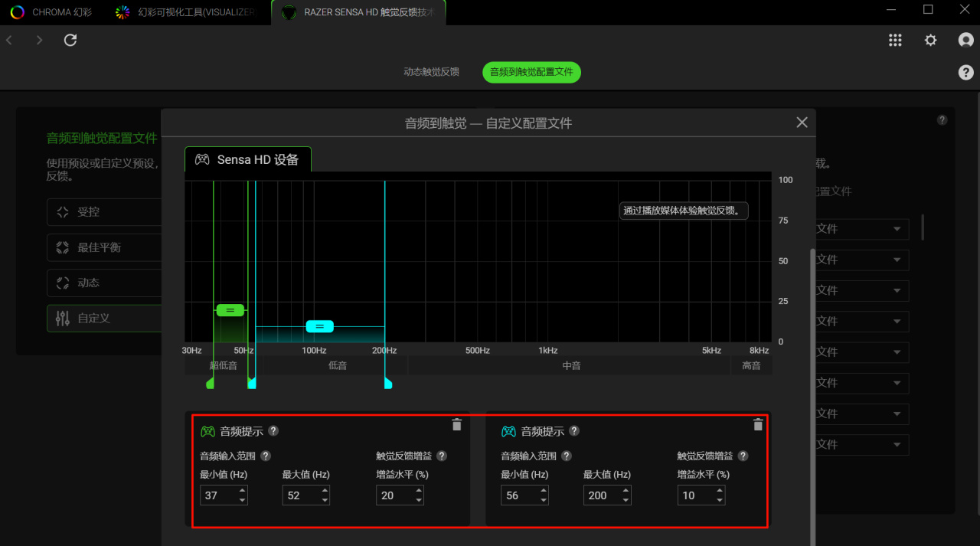
Task: Click the 超低音 band label
Action: tap(223, 365)
